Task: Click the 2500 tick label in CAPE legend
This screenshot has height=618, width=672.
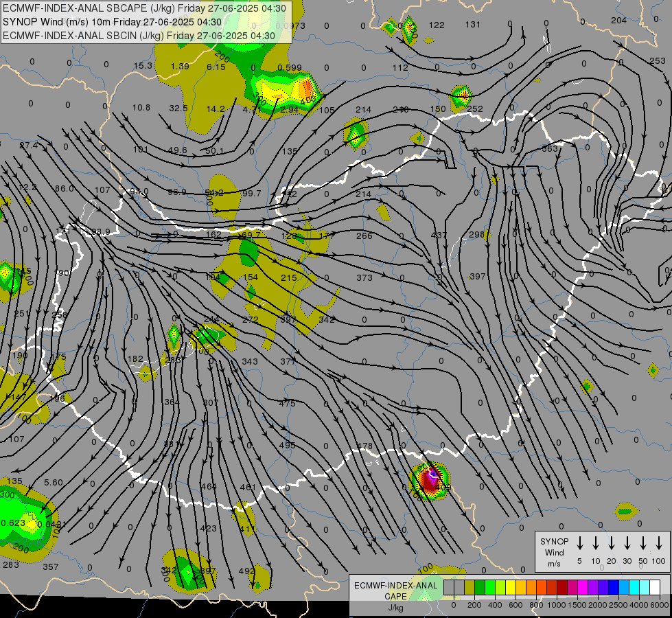Action: 618,605
